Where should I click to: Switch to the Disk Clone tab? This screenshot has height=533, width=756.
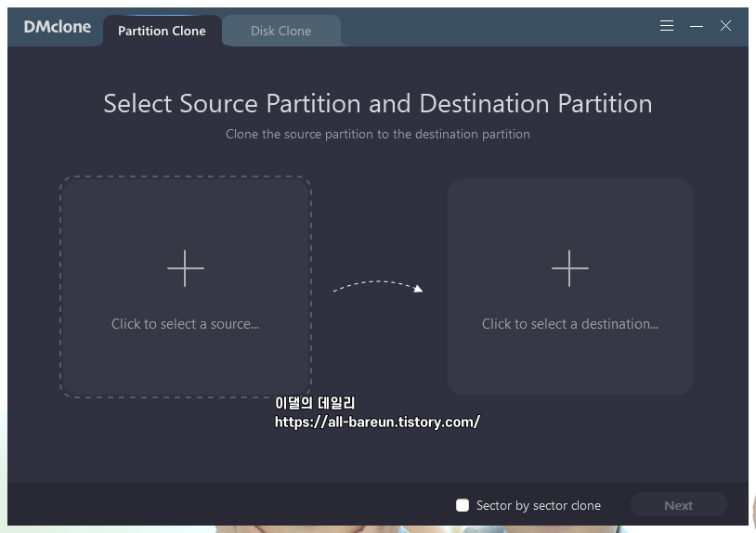281,31
